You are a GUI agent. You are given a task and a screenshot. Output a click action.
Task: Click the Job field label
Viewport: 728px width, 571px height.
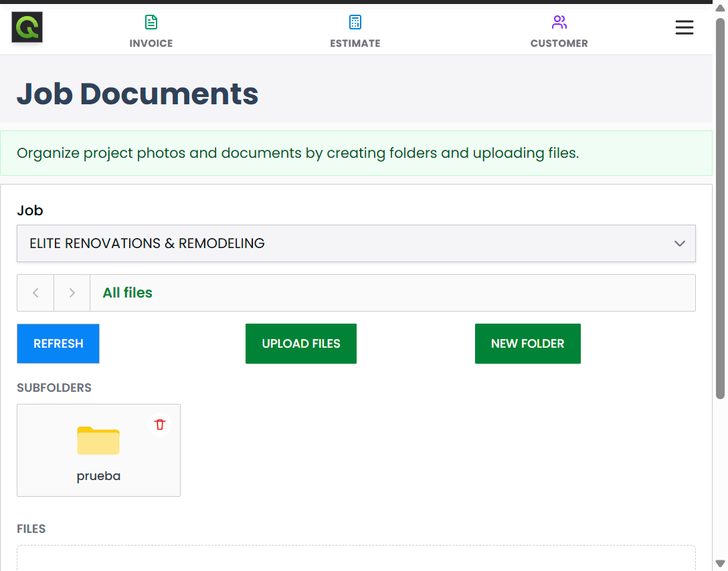coord(30,211)
